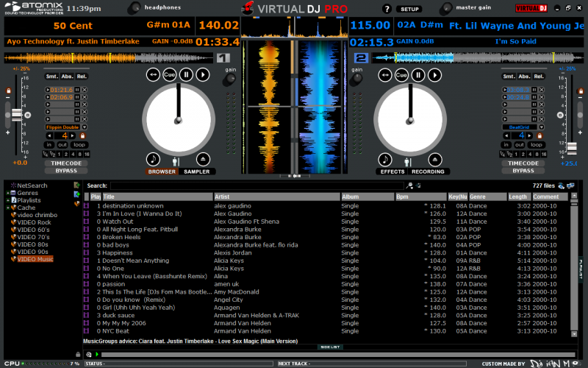Decrease deck 2 loop length with left arrow
The height and width of the screenshot is (368, 588).
pos(506,135)
